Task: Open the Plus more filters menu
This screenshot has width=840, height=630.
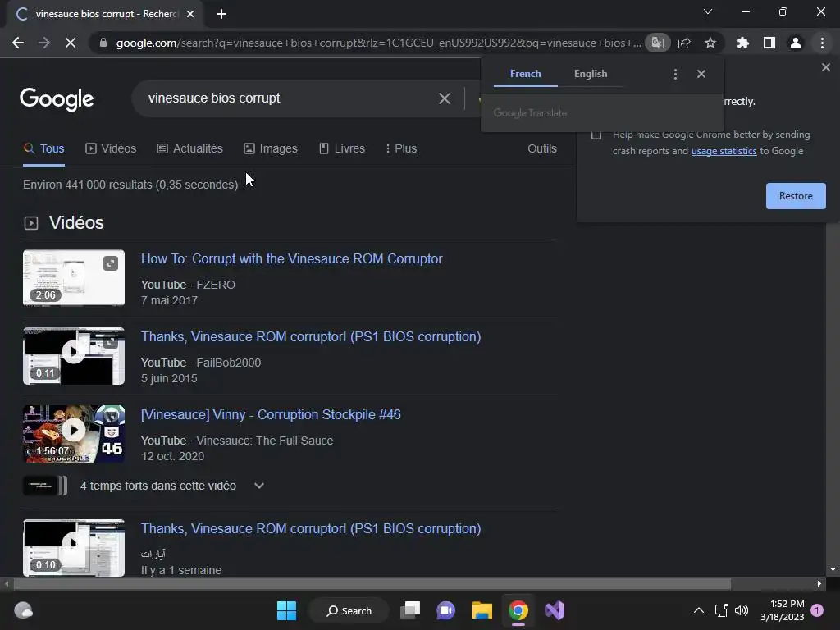Action: [400, 149]
